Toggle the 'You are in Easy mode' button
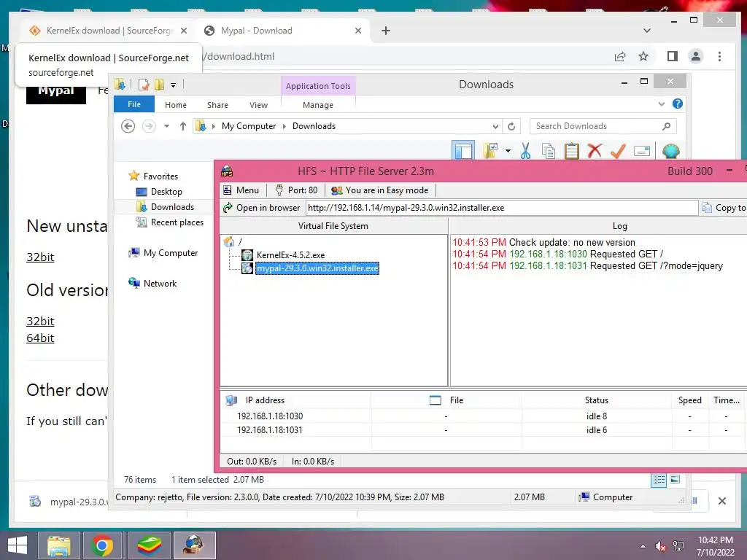 (x=379, y=190)
